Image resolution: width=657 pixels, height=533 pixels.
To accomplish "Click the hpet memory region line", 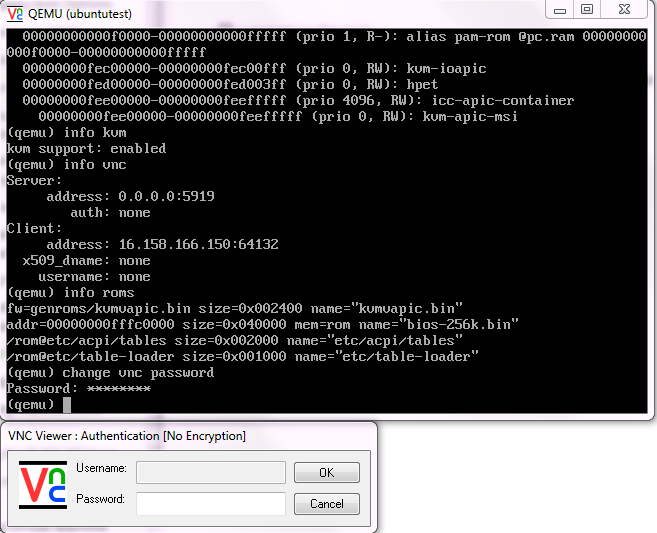I will click(x=230, y=85).
